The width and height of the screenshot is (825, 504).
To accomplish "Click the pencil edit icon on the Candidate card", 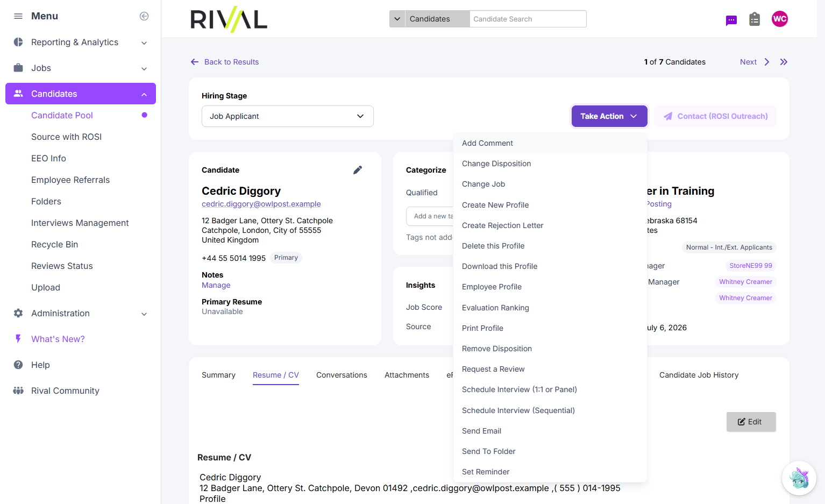I will 358,170.
